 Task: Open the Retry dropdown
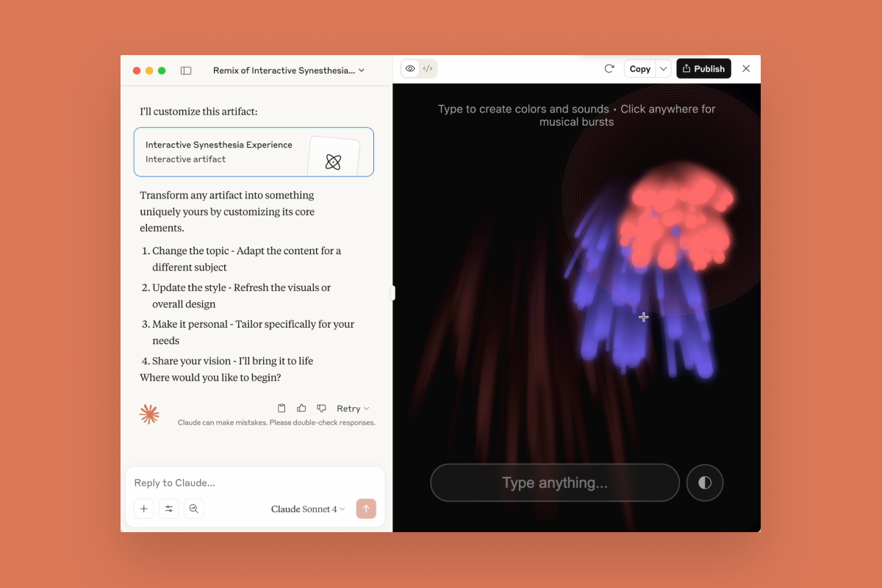(353, 409)
